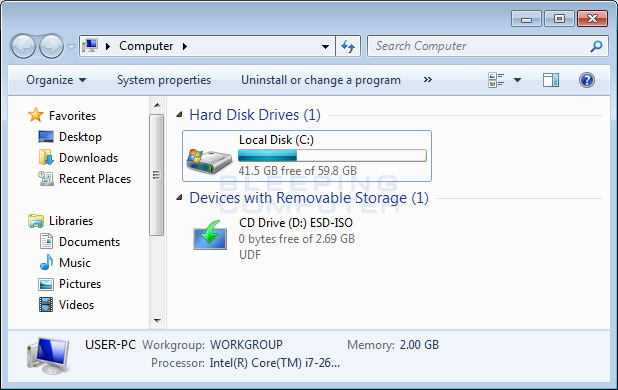Click the Pictures library icon
Viewport: 618px width, 390px height.
click(x=46, y=284)
